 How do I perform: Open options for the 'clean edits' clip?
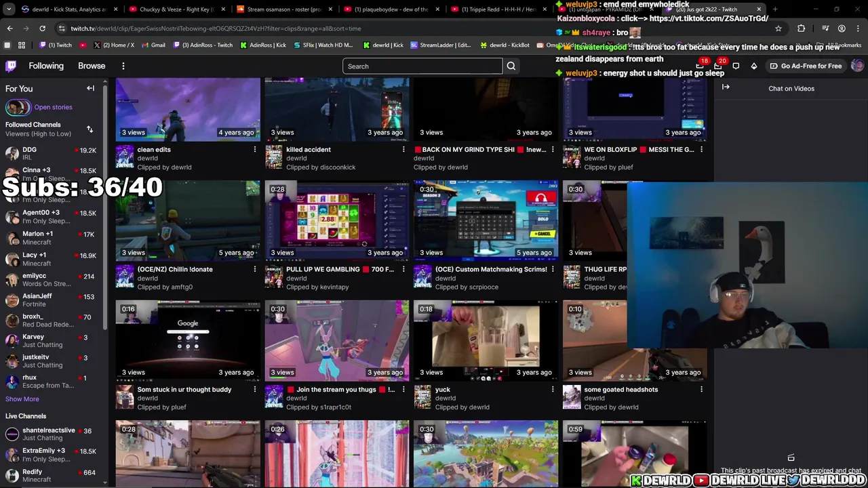pos(255,149)
